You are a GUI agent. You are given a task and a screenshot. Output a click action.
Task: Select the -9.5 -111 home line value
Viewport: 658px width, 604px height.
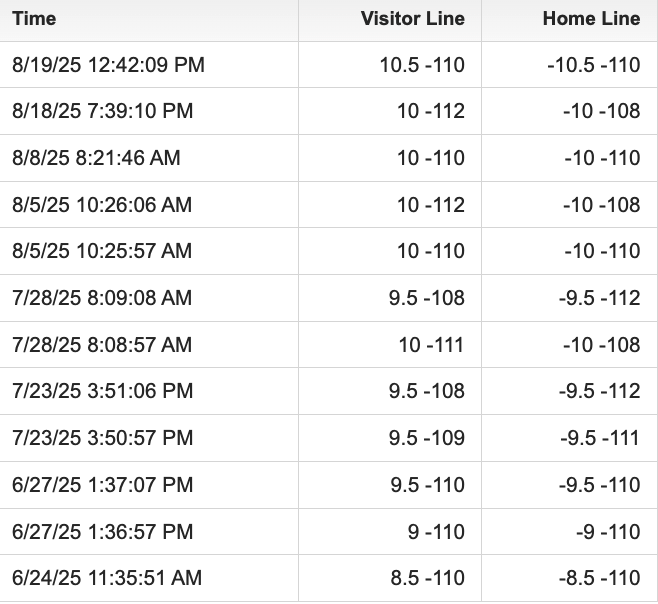pos(598,438)
